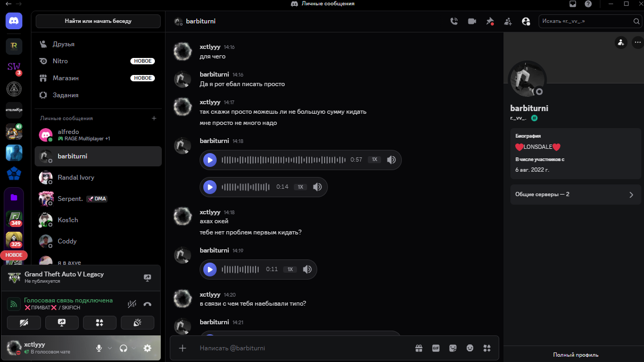Viewport: 644px width, 362px height.
Task: Play the 0:57 voice message
Action: coord(210,159)
